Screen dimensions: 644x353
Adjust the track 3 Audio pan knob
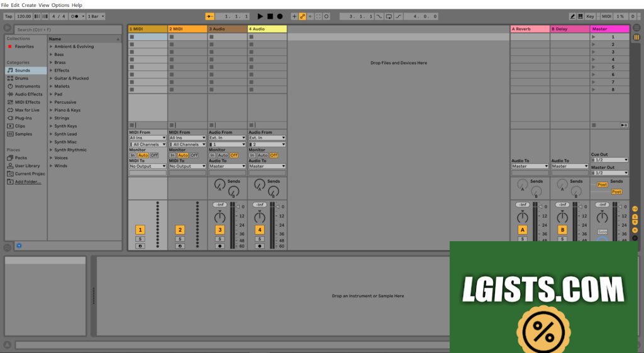tap(219, 217)
